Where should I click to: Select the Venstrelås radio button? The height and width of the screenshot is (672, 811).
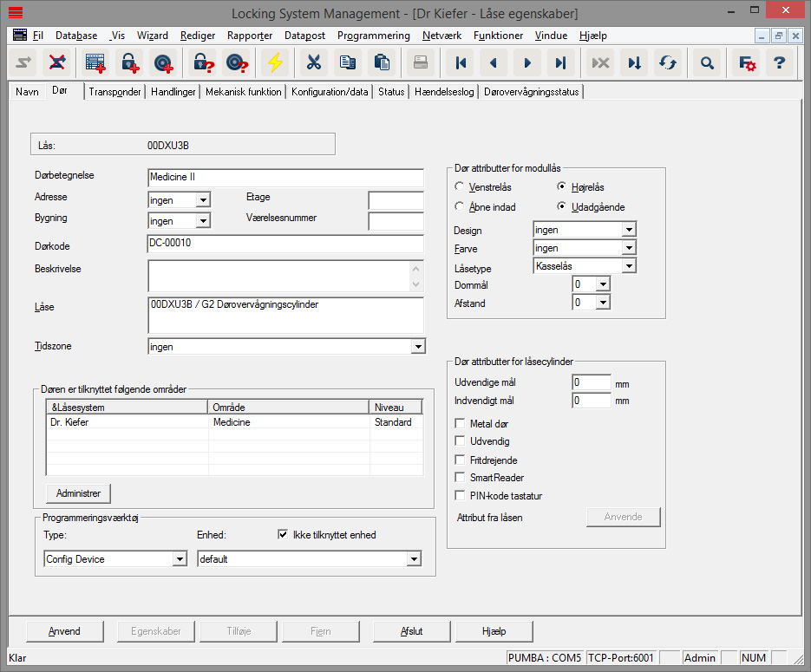(x=460, y=186)
